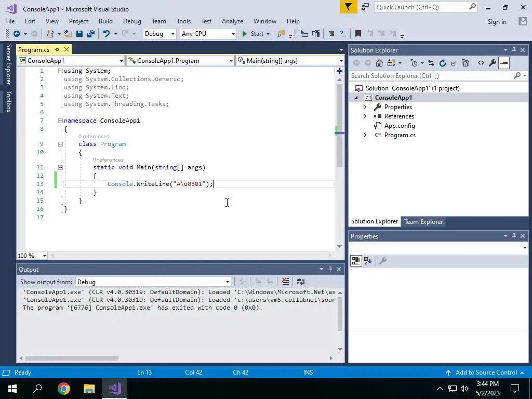
Task: Toggle Show All Files in Solution Explorer
Action: (x=465, y=63)
